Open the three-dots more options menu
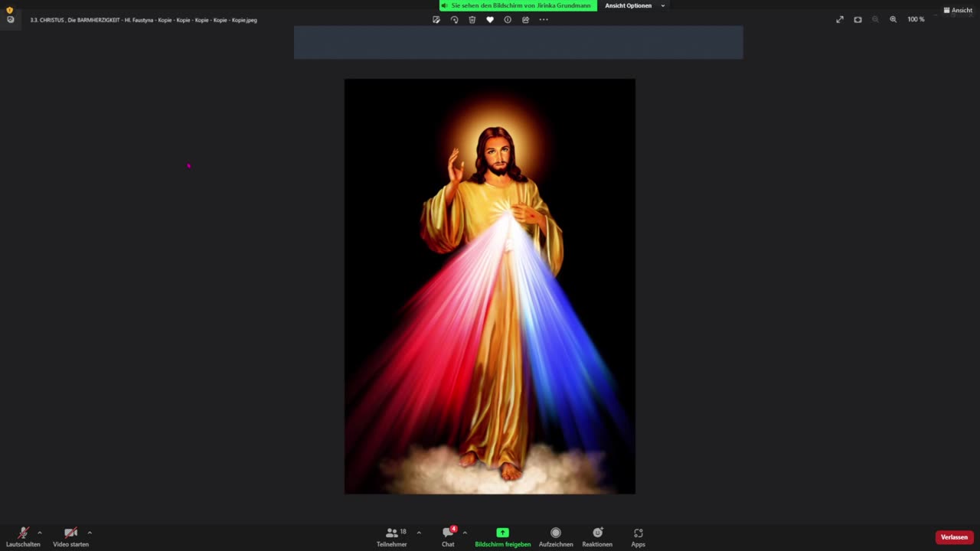 (544, 20)
